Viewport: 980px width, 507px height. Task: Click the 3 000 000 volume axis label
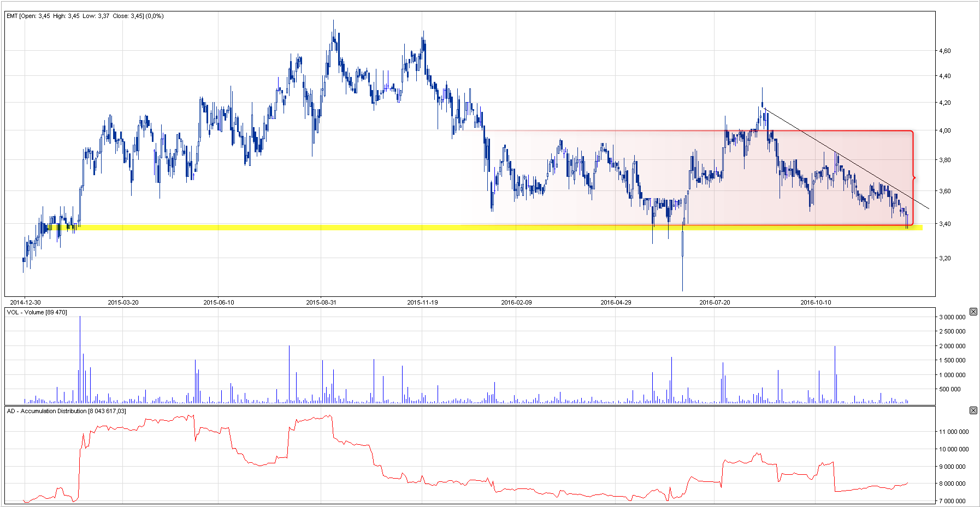coord(952,317)
